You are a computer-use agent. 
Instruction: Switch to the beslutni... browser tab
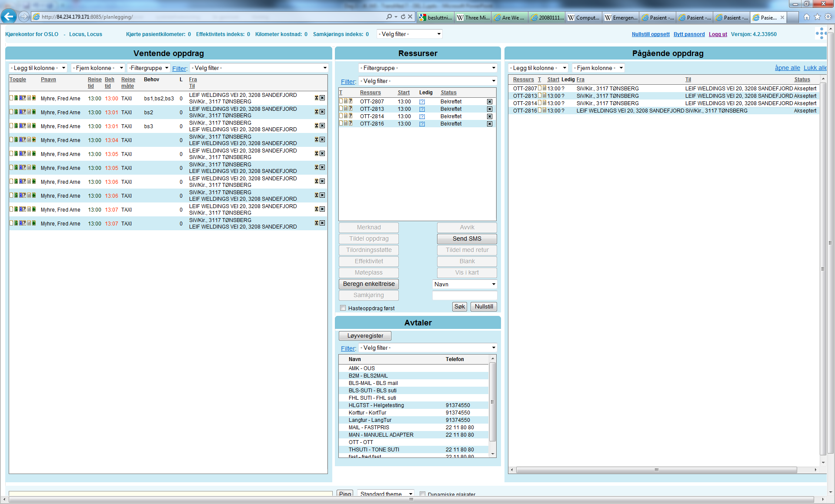[x=435, y=17]
